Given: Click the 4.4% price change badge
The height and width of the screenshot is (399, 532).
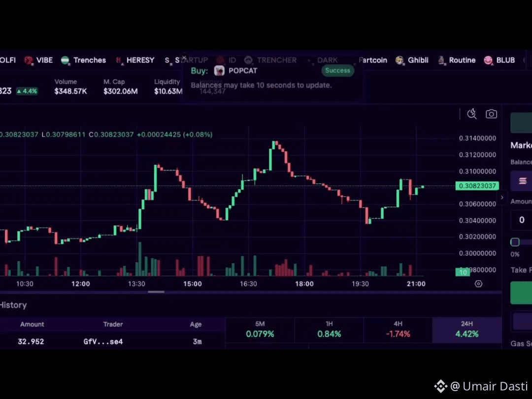Looking at the screenshot, I should (27, 91).
